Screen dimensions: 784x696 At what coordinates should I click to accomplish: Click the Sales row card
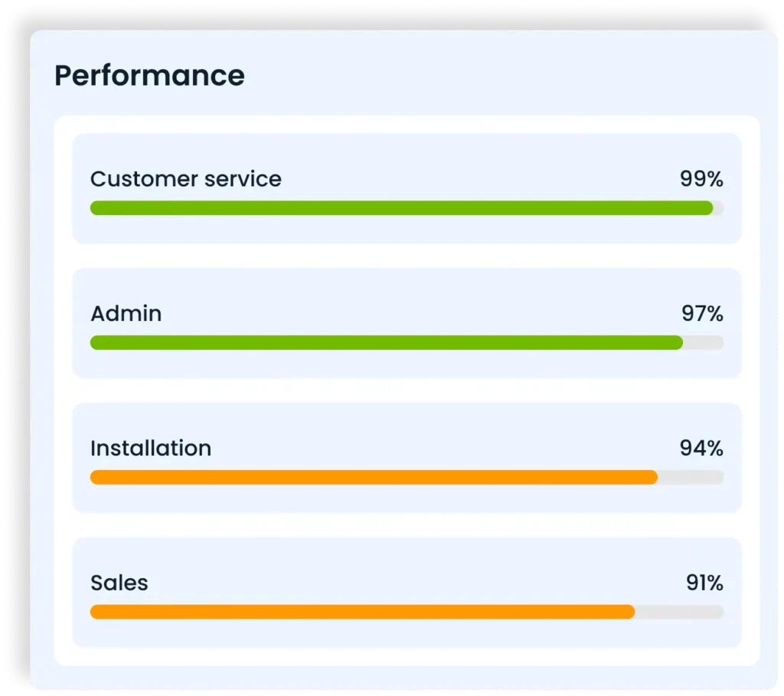[406, 632]
